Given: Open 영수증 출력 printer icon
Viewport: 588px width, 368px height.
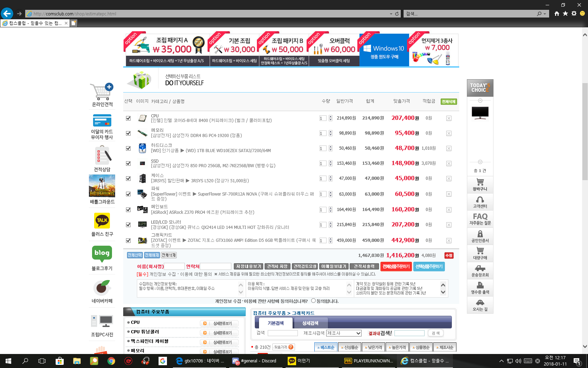Looking at the screenshot, I should coord(480,287).
